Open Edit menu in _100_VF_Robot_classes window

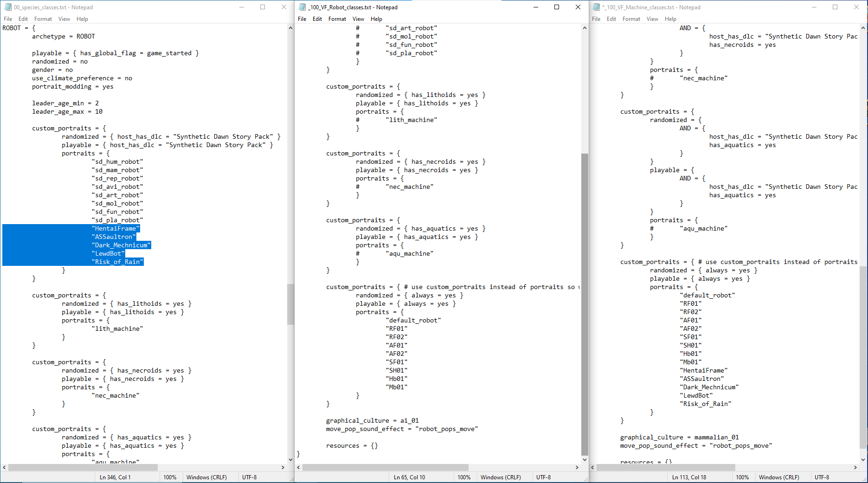click(317, 19)
